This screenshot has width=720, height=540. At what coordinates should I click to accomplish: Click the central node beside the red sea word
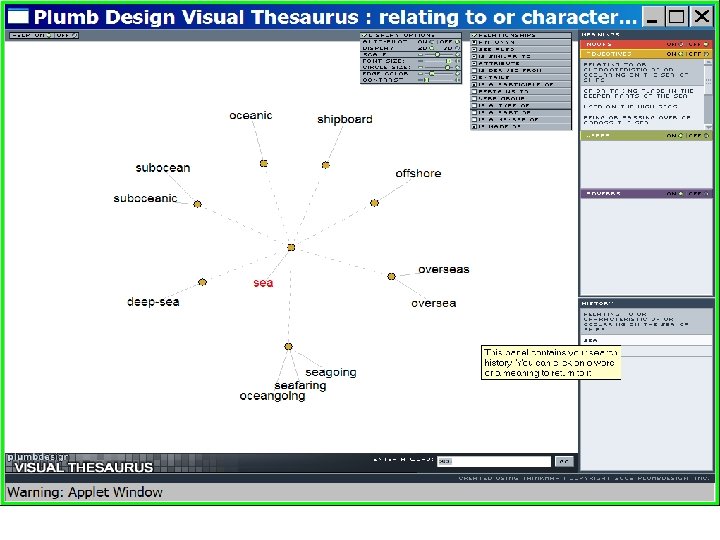tap(291, 248)
